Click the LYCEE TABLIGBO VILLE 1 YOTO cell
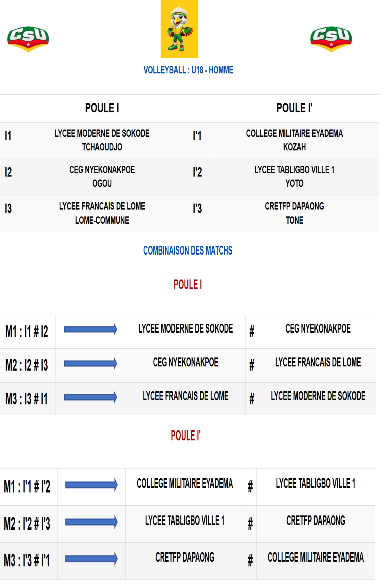Screen dimensions: 392x586 tap(294, 177)
